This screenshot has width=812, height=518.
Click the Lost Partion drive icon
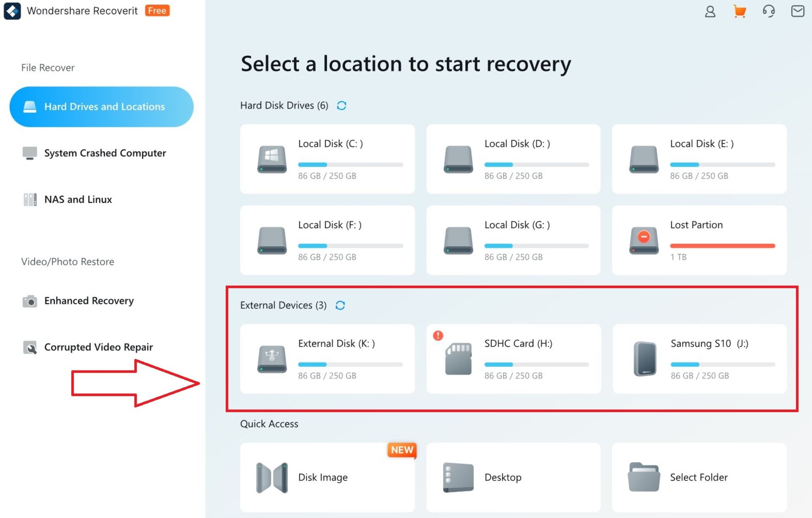pyautogui.click(x=644, y=240)
